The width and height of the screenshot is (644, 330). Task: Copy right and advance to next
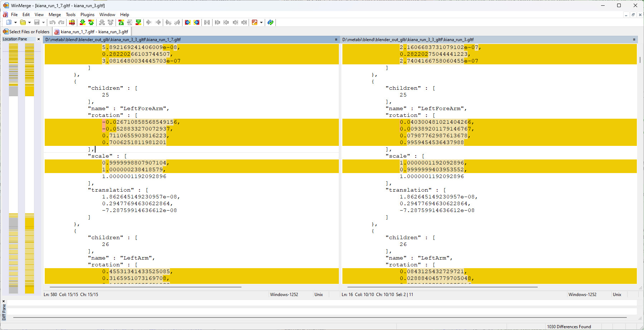pos(169,23)
